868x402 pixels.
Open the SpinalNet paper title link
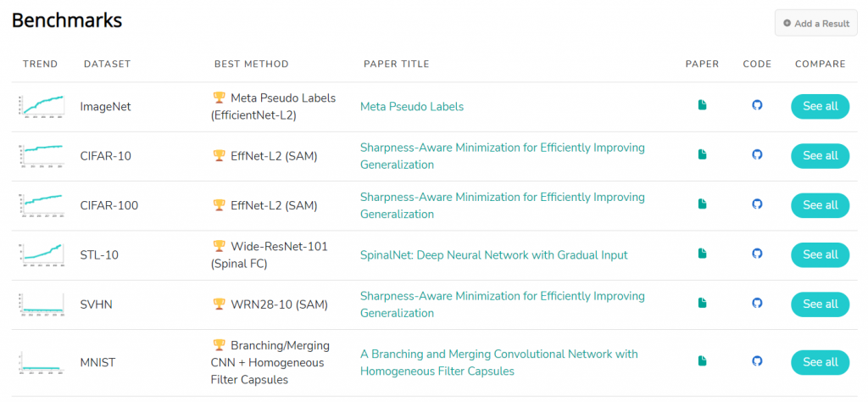(494, 255)
